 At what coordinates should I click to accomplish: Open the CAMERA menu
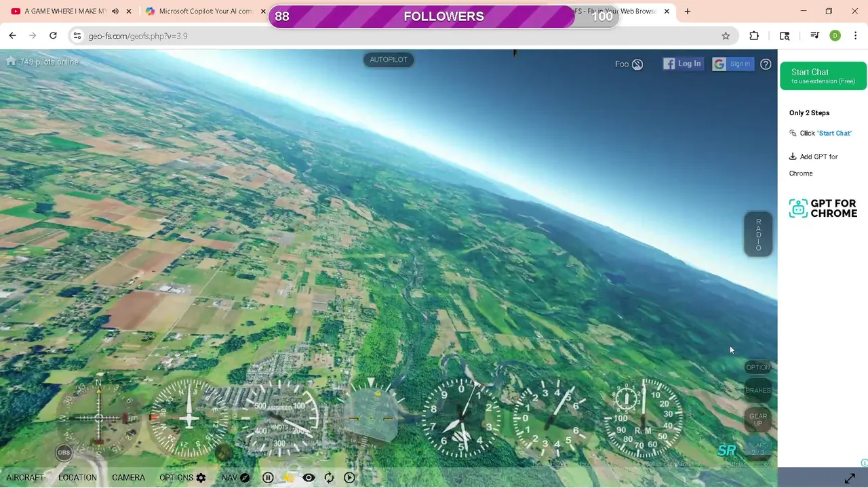click(x=128, y=478)
